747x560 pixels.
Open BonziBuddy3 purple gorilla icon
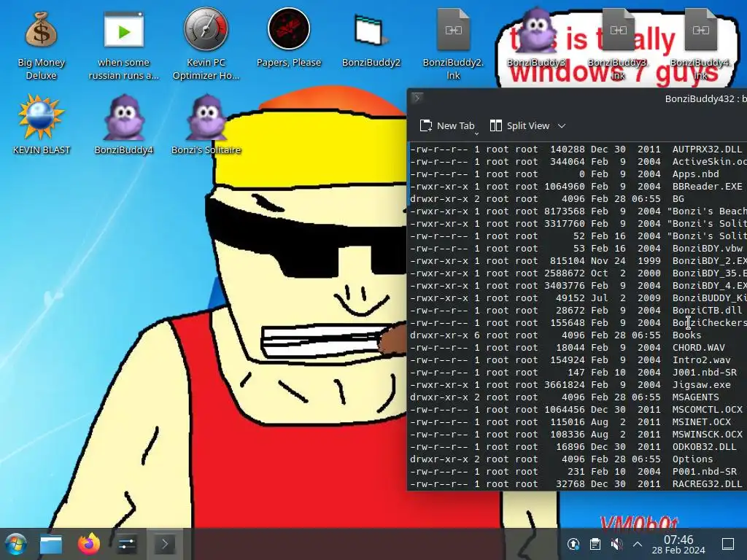click(x=536, y=38)
